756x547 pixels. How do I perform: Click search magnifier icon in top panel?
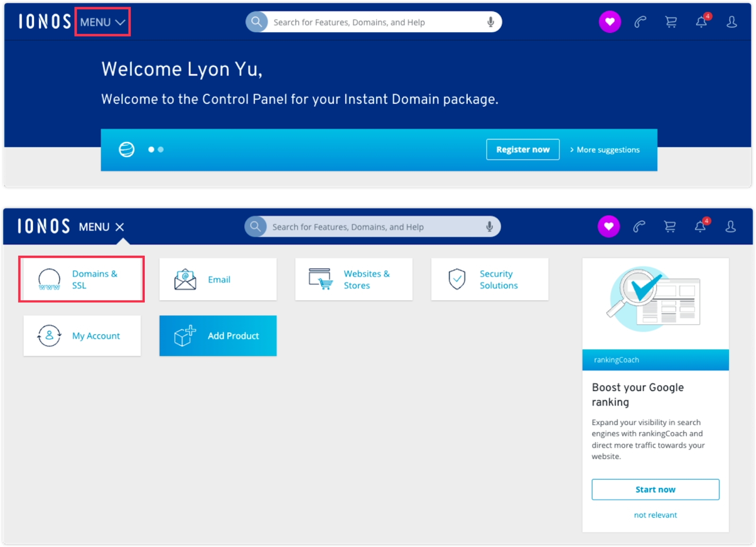[x=257, y=22]
